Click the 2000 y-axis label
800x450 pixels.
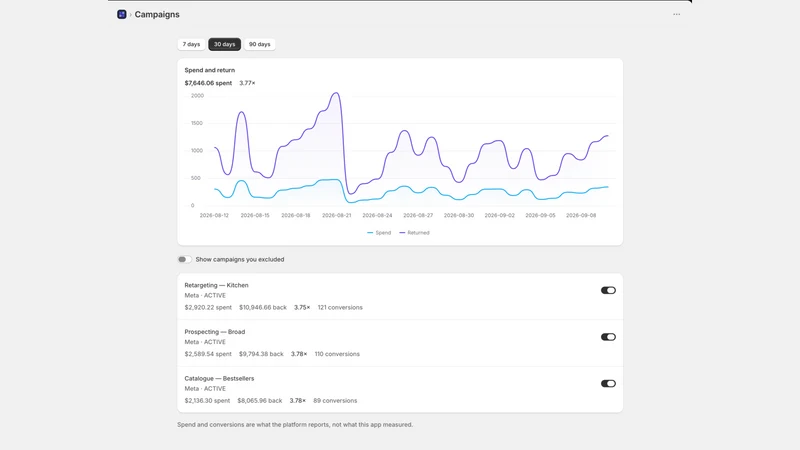pos(197,96)
